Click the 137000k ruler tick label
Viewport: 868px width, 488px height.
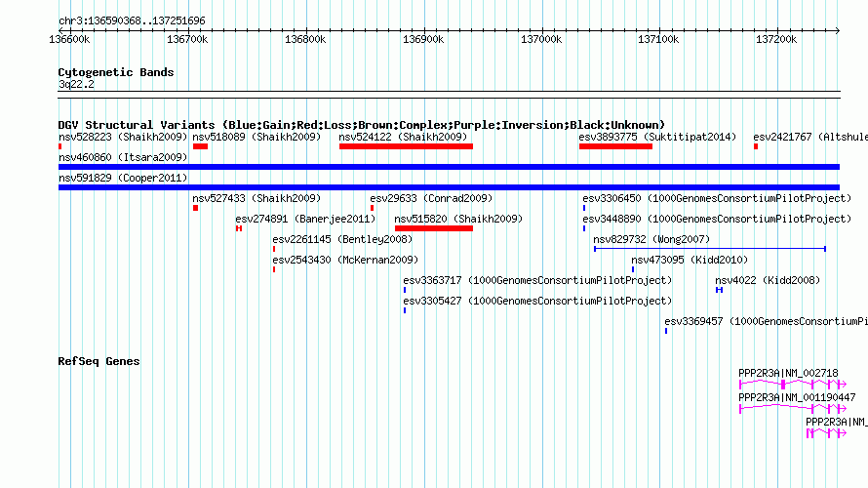(x=541, y=39)
